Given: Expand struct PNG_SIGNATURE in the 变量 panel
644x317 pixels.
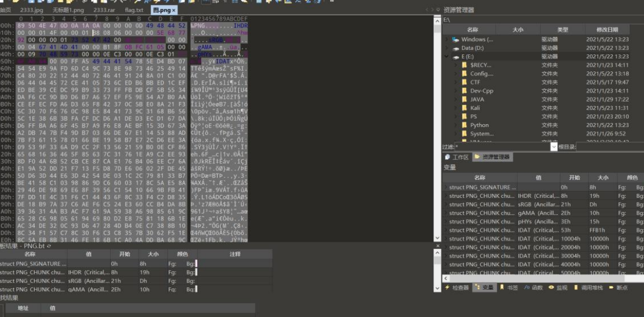Looking at the screenshot, I should tap(446, 187).
